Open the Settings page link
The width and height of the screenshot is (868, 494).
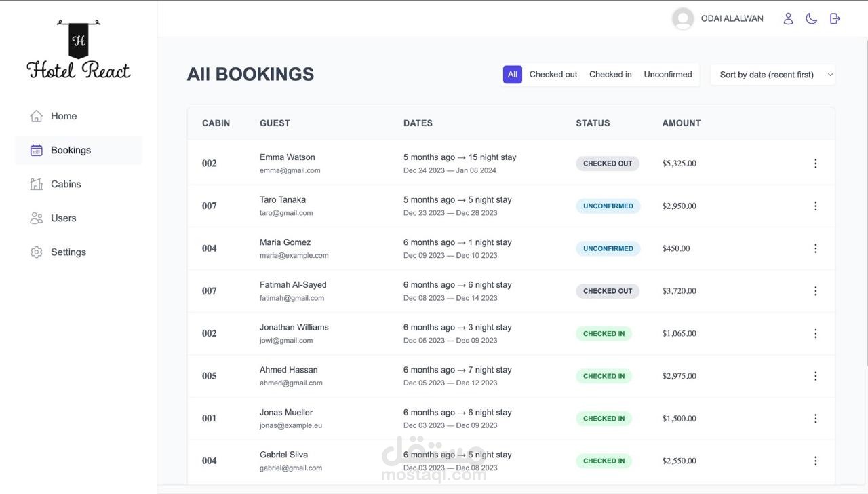point(68,252)
